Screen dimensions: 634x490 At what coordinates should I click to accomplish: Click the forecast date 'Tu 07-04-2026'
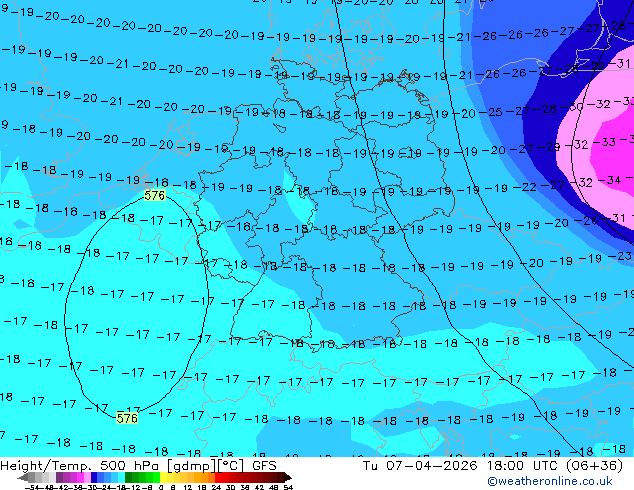tap(420, 466)
